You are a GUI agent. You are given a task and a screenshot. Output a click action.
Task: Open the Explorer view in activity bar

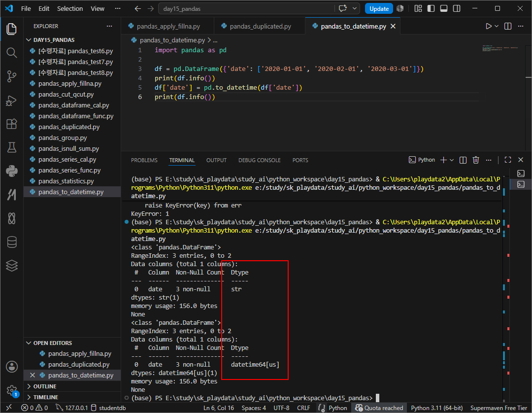point(11,29)
